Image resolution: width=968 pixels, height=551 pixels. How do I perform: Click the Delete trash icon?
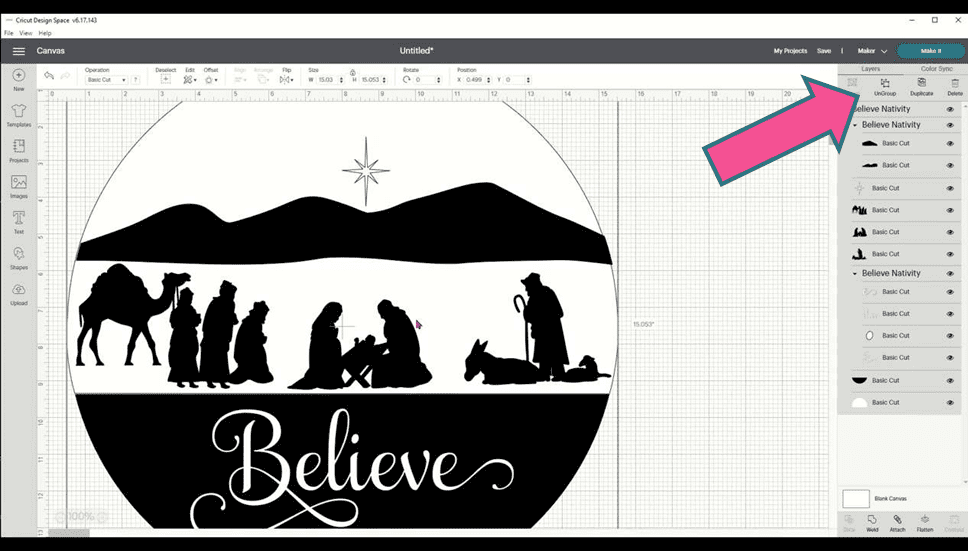[x=955, y=83]
